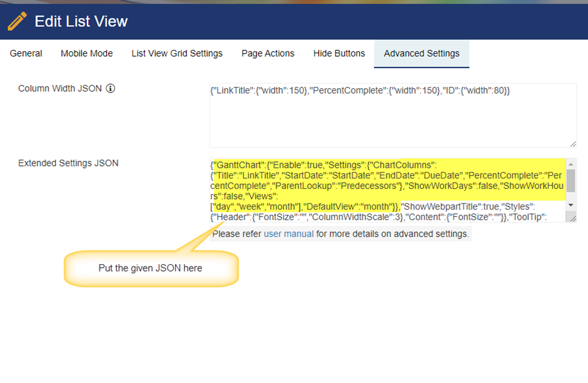Click the info icon beside Column Width JSON
This screenshot has height=383, width=588.
tap(111, 89)
